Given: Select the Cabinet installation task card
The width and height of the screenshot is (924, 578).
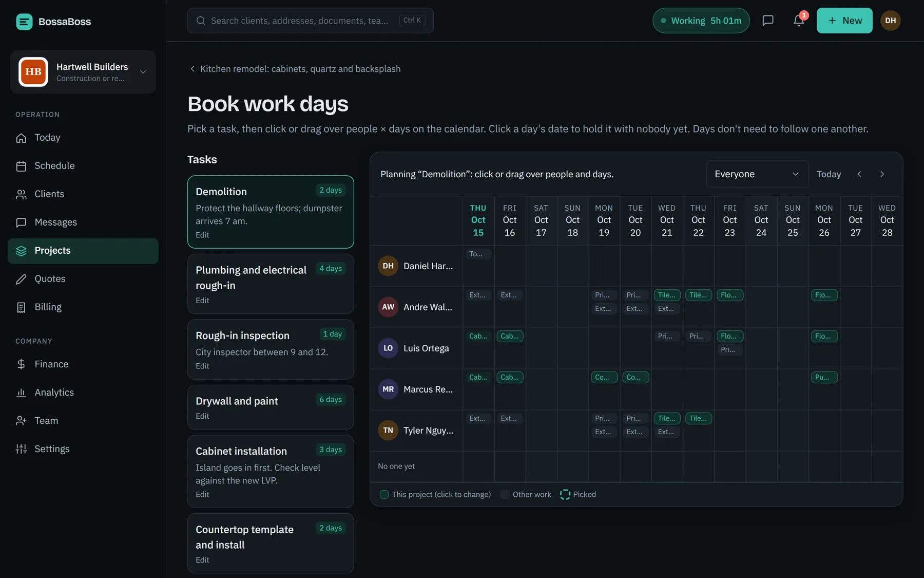Looking at the screenshot, I should pos(271,472).
